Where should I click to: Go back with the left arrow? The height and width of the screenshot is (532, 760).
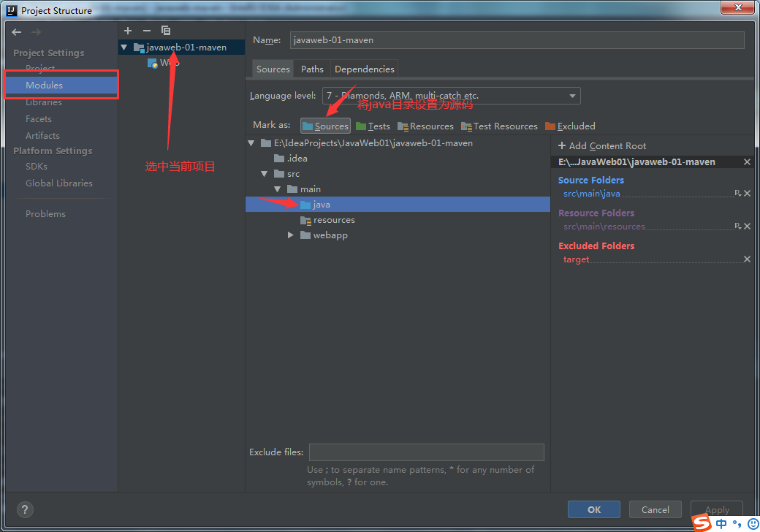pos(17,32)
